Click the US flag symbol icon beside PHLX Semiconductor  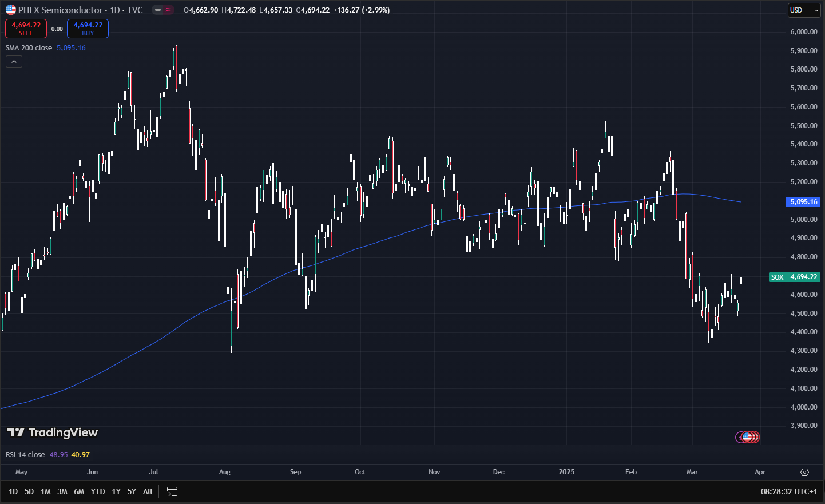(11, 10)
